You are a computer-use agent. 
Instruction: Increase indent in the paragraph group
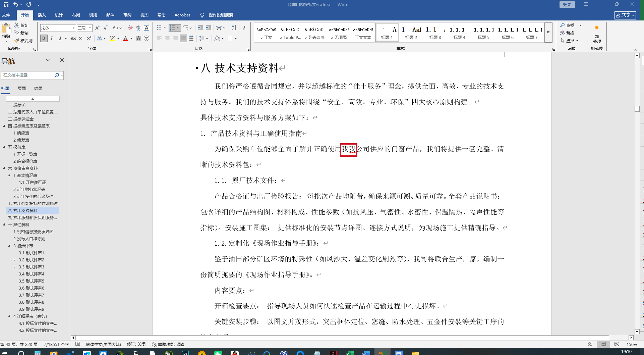[209, 28]
